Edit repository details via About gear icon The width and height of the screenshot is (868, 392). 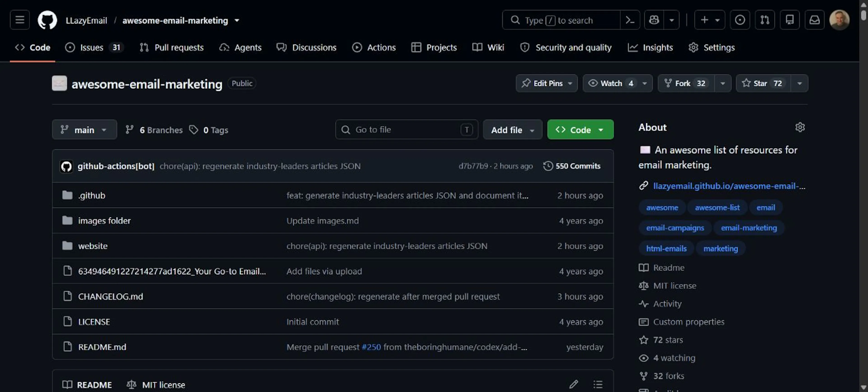pyautogui.click(x=800, y=127)
